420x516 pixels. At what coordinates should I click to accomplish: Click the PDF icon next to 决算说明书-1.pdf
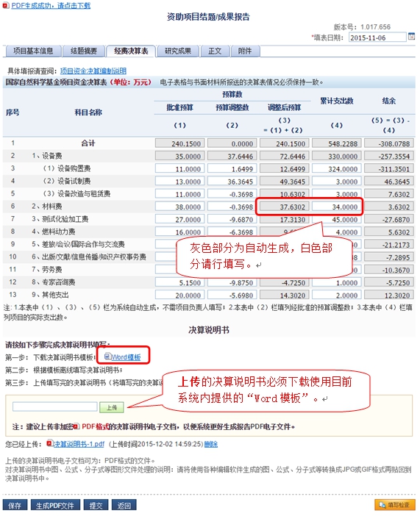pyautogui.click(x=49, y=444)
